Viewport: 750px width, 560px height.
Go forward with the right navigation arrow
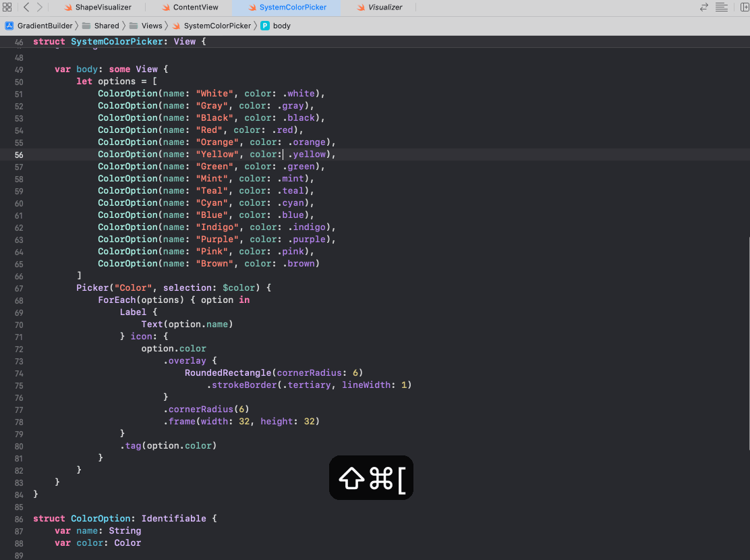(40, 7)
